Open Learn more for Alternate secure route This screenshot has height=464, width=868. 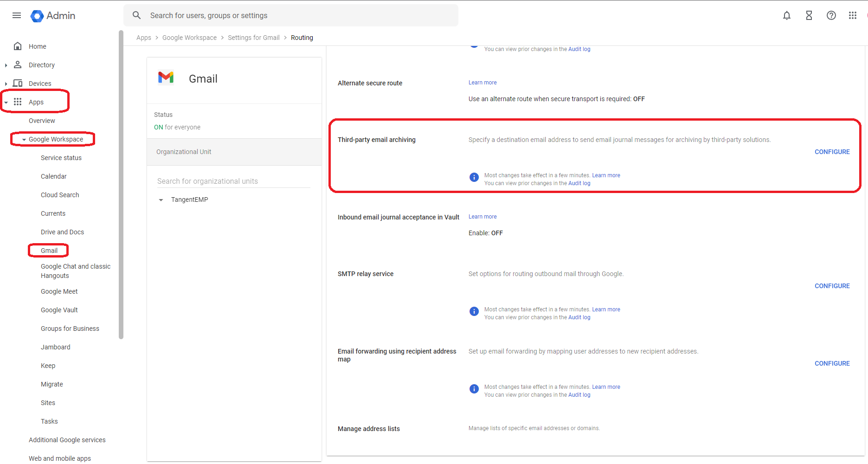[x=482, y=83]
